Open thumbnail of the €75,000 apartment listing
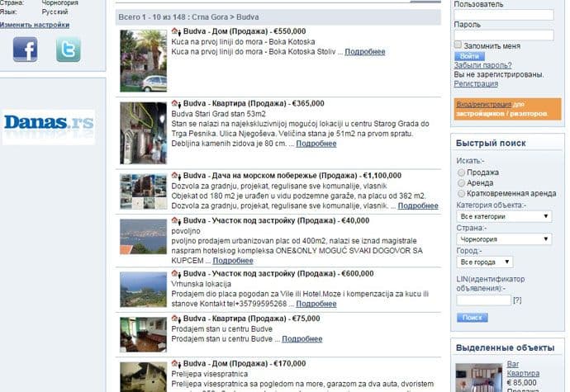570x392 pixels. tap(144, 334)
